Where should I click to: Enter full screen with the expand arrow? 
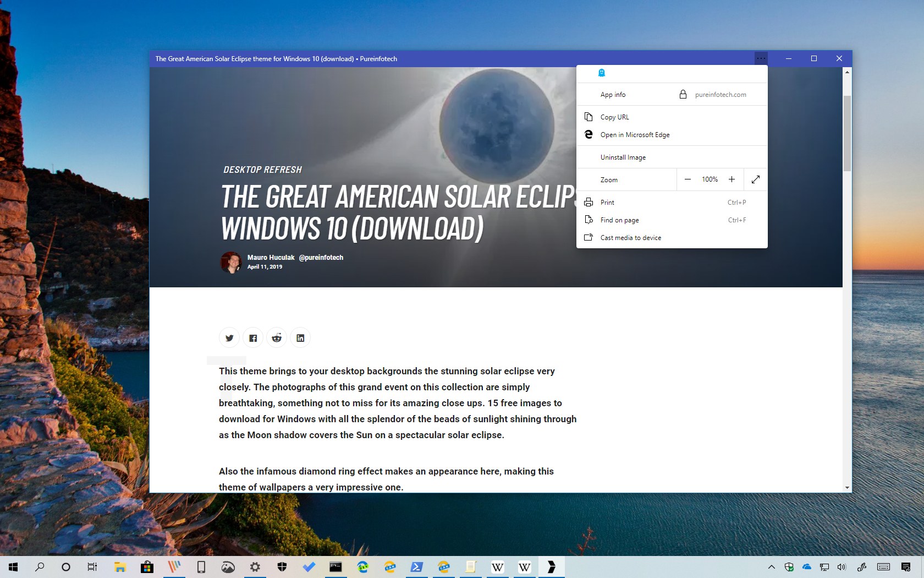pyautogui.click(x=756, y=179)
